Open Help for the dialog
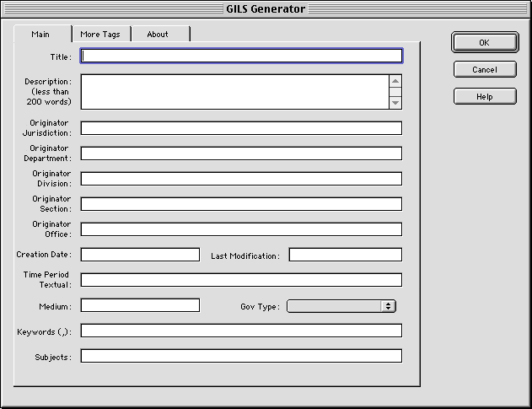532x409 pixels. point(484,96)
